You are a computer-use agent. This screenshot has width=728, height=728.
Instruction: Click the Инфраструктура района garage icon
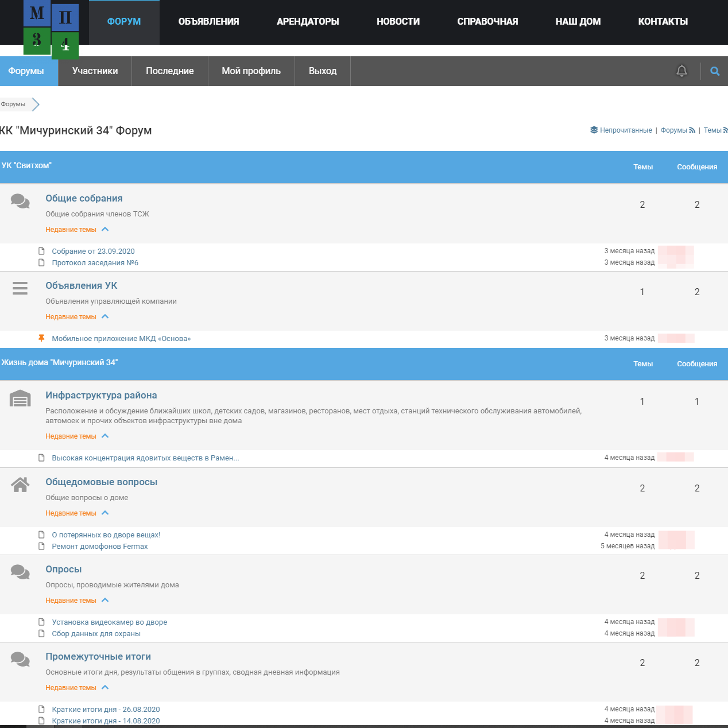point(20,398)
